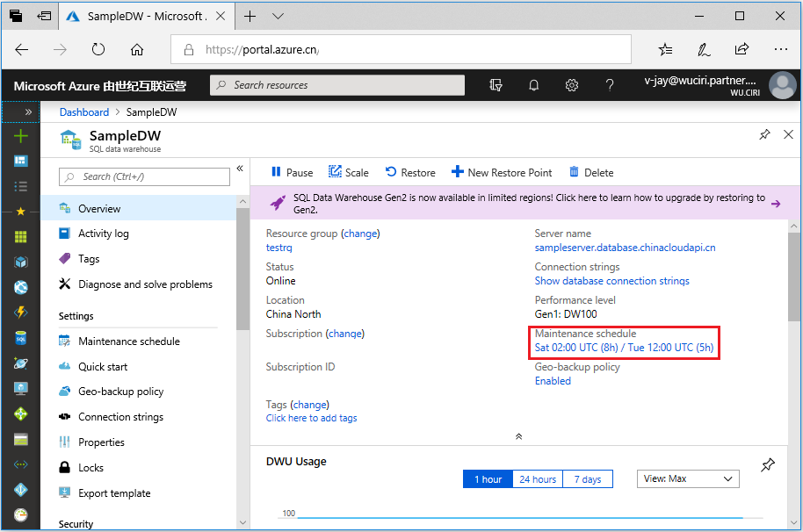Click the browser refresh button

(98, 50)
